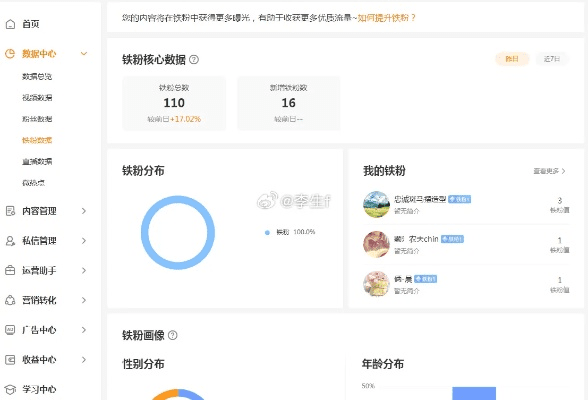Viewport: 588px width, 400px height.
Task: Open 直播数据 submenu item
Action: pos(37,162)
